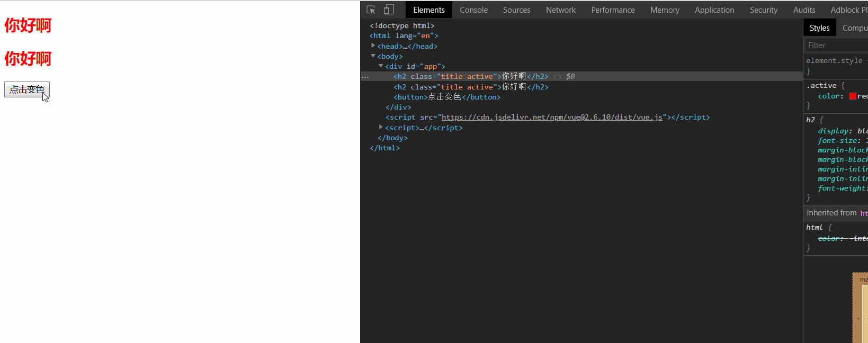The image size is (868, 343).
Task: Select the Computed sidebar tab
Action: pos(855,28)
